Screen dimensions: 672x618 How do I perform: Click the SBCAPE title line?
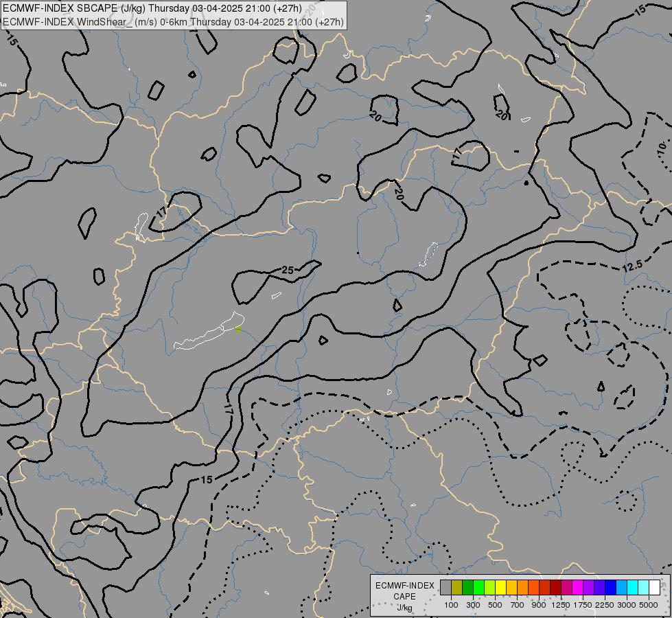[x=152, y=8]
